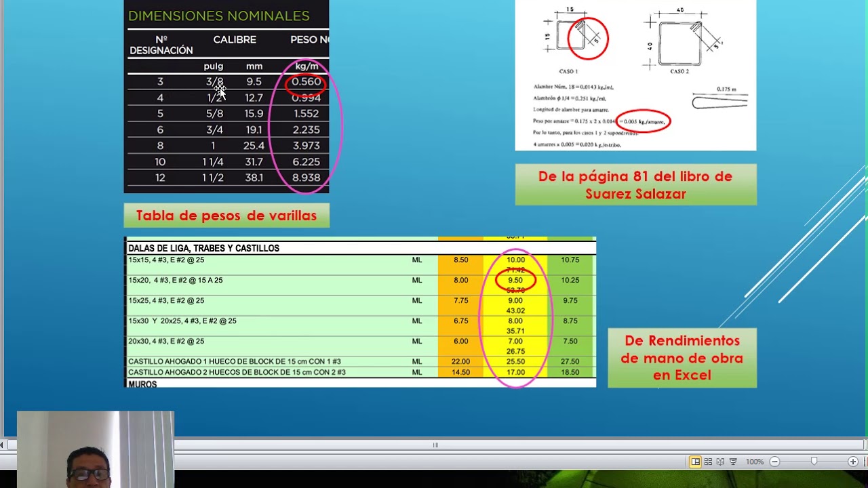The image size is (868, 488).
Task: Click the presenter webcam thumbnail
Action: point(95,449)
